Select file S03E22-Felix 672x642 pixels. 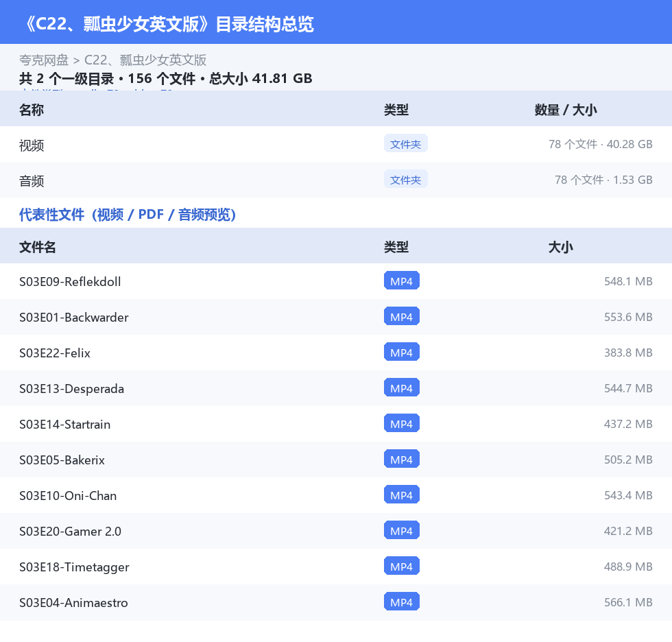click(x=54, y=353)
